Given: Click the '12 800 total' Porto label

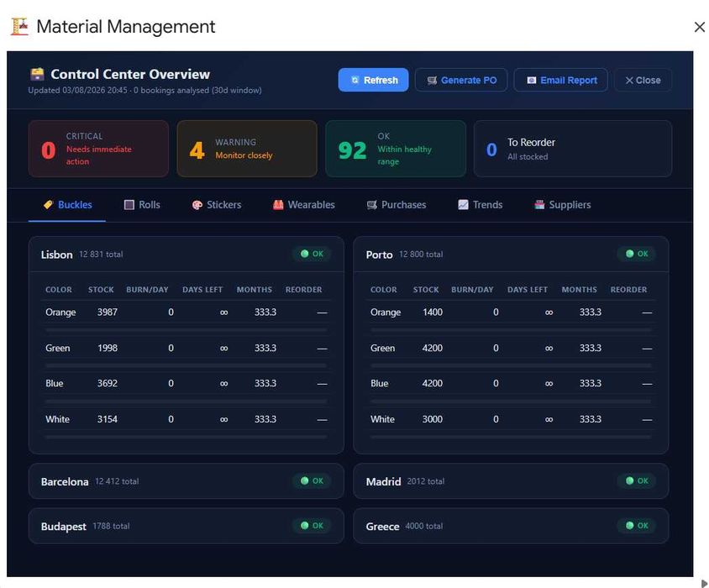Looking at the screenshot, I should coord(421,255).
